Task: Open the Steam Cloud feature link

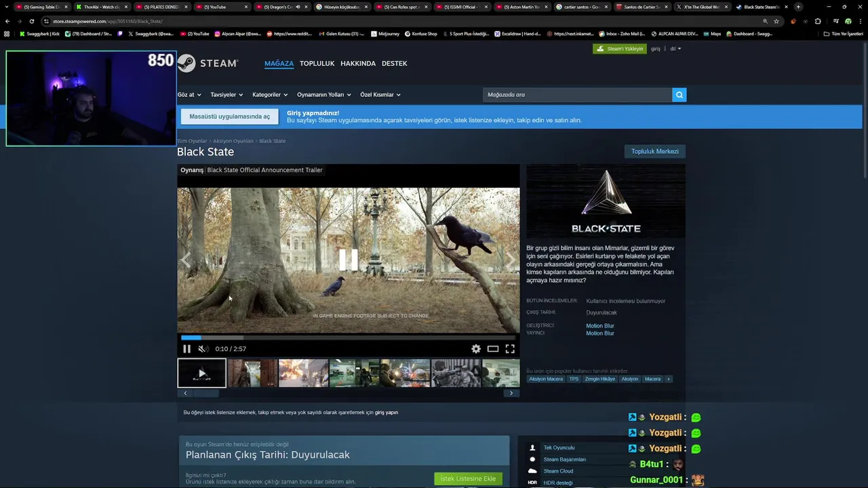Action: [x=558, y=471]
